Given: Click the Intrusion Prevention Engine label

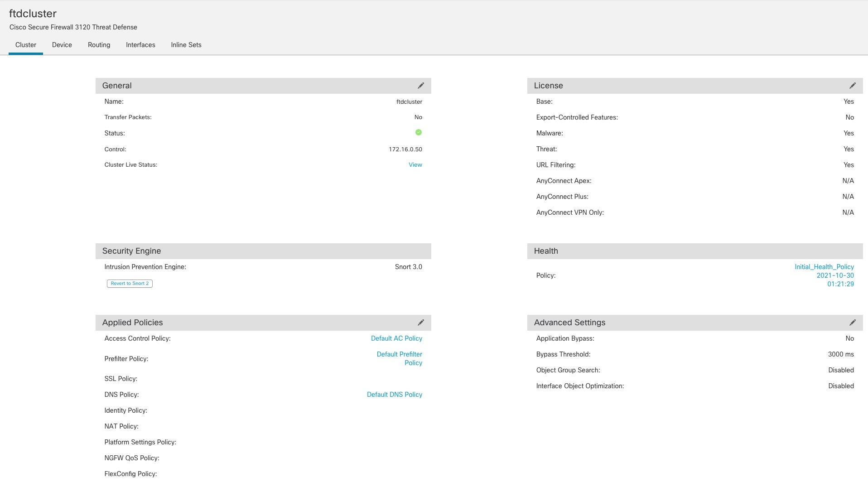Looking at the screenshot, I should pos(145,267).
